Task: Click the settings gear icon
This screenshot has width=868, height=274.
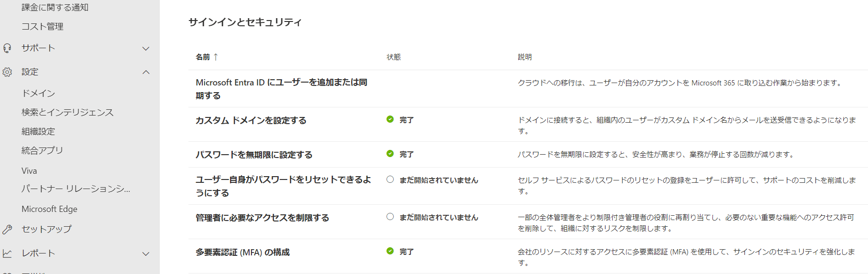Action: 7,72
